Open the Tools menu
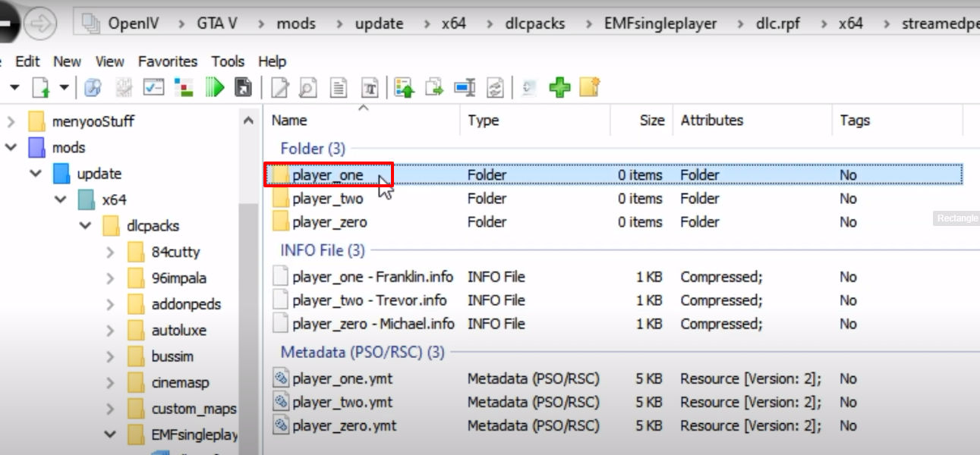Image resolution: width=980 pixels, height=455 pixels. pyautogui.click(x=228, y=61)
